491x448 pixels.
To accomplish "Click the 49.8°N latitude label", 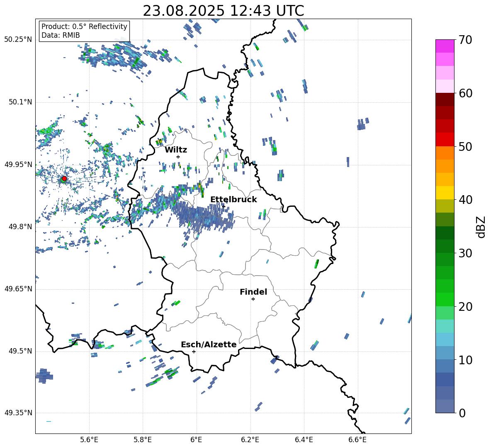I will (20, 227).
